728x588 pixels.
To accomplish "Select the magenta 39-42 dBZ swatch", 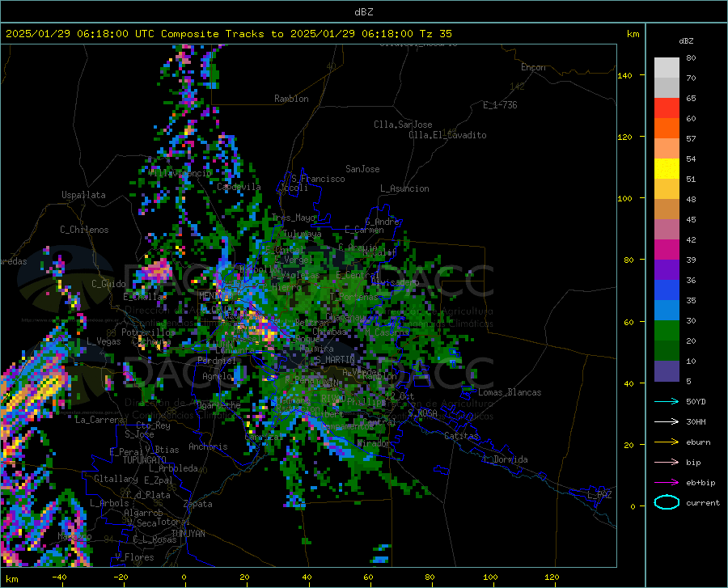I will tap(667, 250).
